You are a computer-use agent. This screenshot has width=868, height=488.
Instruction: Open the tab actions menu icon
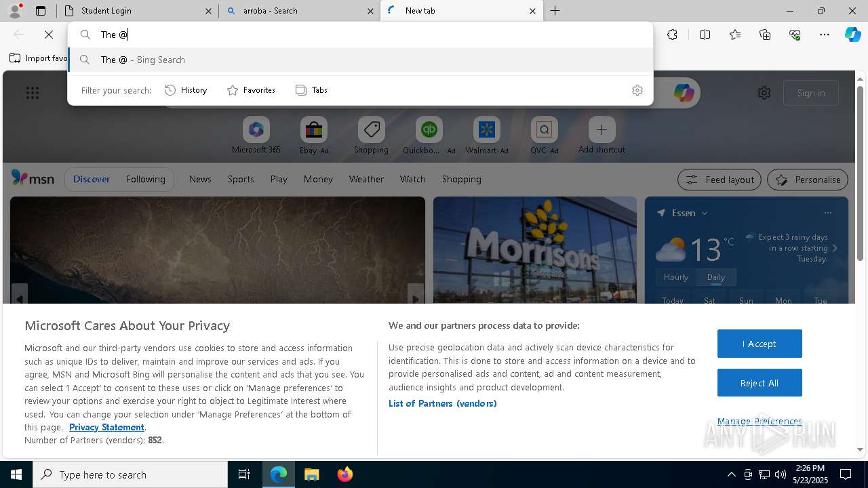pos(41,11)
